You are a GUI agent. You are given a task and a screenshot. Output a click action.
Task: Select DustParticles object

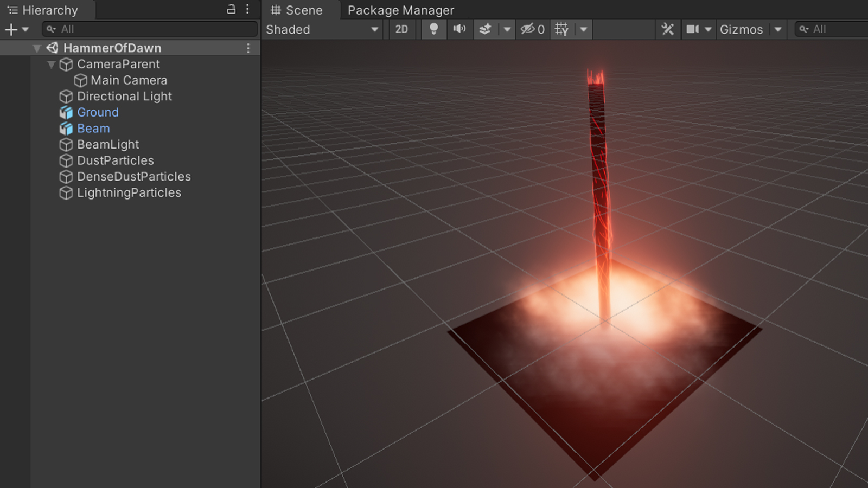116,160
